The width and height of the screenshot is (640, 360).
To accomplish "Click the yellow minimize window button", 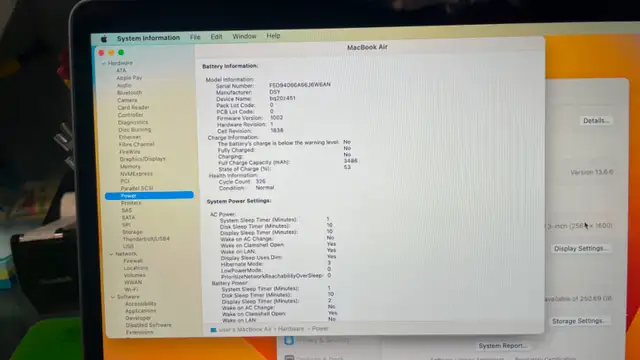I will (x=111, y=53).
